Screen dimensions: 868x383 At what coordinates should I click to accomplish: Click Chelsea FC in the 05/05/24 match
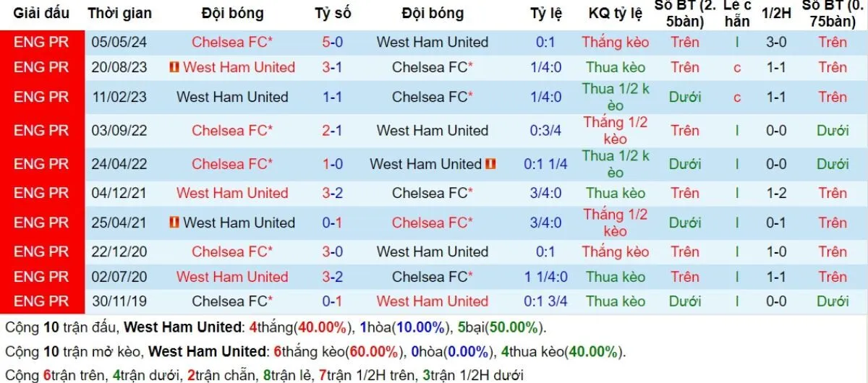point(232,42)
